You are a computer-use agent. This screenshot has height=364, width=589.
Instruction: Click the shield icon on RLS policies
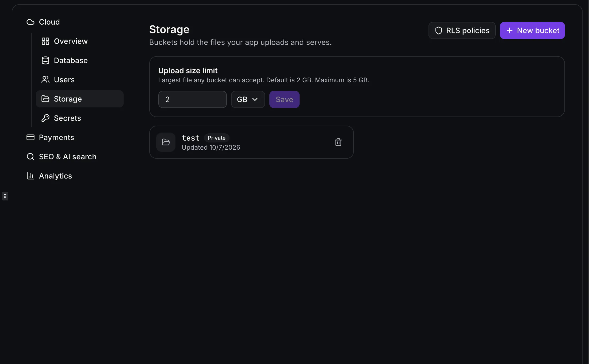point(439,30)
